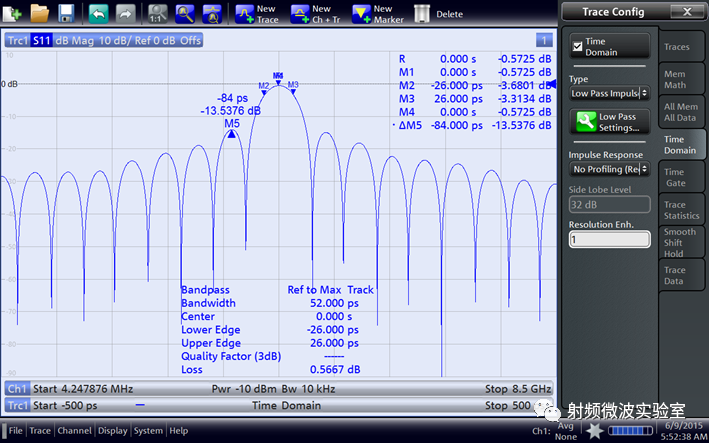Click the diagram number 1 badge
709x443 pixels.
[x=544, y=40]
